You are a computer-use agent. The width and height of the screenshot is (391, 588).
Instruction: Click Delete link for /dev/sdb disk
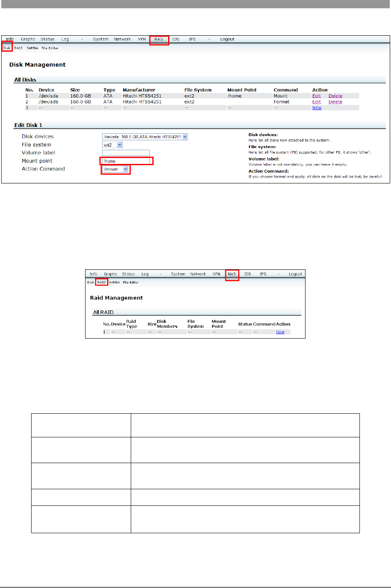coord(335,102)
